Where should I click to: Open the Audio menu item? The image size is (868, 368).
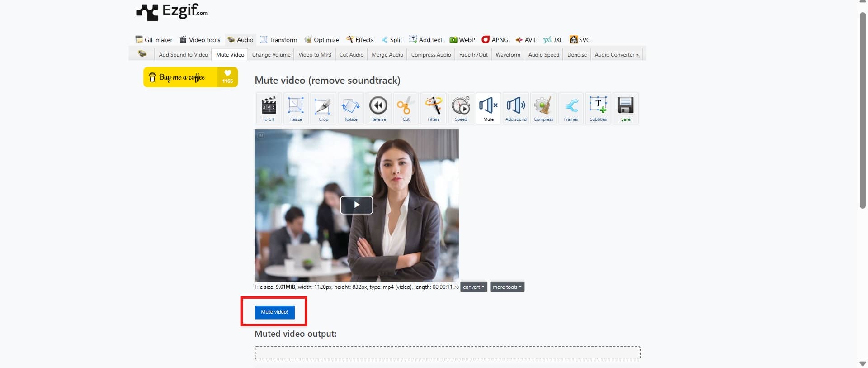[240, 40]
